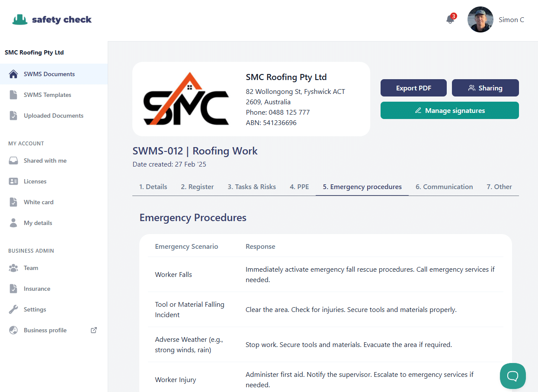Switch to the Tasks & Risks tab
Image resolution: width=538 pixels, height=392 pixels.
tap(252, 186)
